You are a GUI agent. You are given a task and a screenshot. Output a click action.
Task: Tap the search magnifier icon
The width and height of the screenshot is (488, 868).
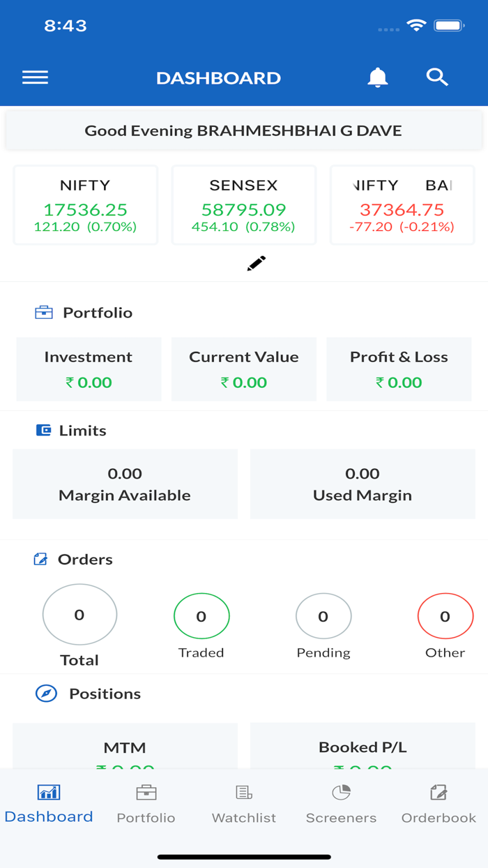[x=437, y=77]
